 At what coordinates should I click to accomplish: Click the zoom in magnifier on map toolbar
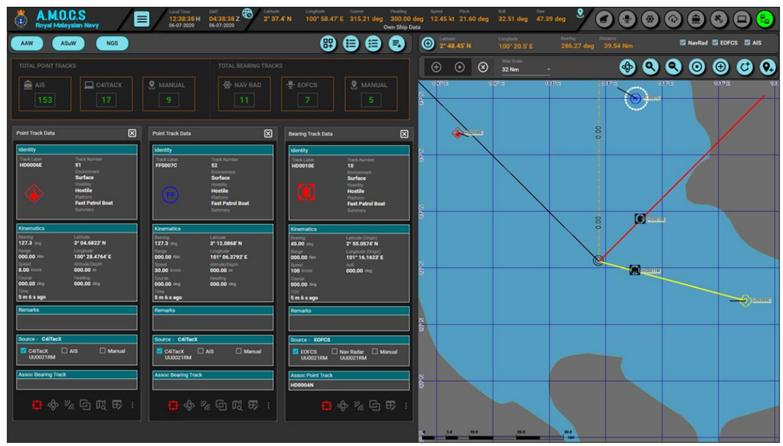(651, 67)
